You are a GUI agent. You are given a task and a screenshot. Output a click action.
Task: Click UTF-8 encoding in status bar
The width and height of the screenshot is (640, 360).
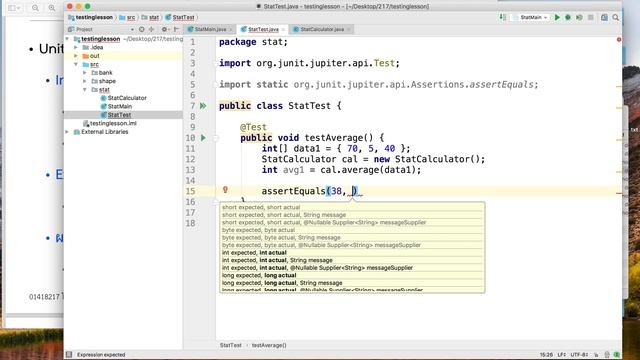[579, 355]
